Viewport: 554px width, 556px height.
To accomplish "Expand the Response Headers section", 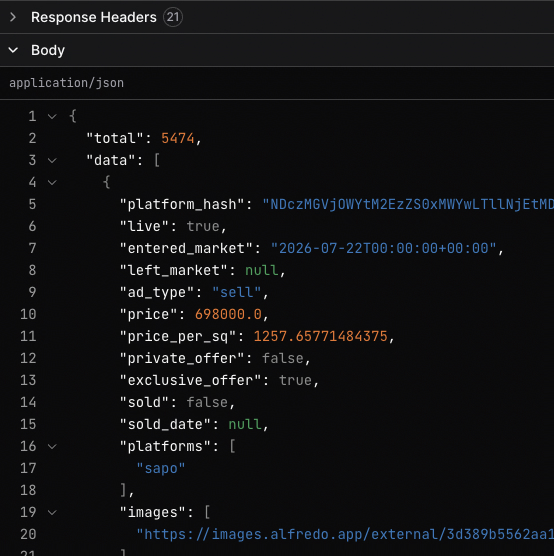I will click(x=13, y=17).
